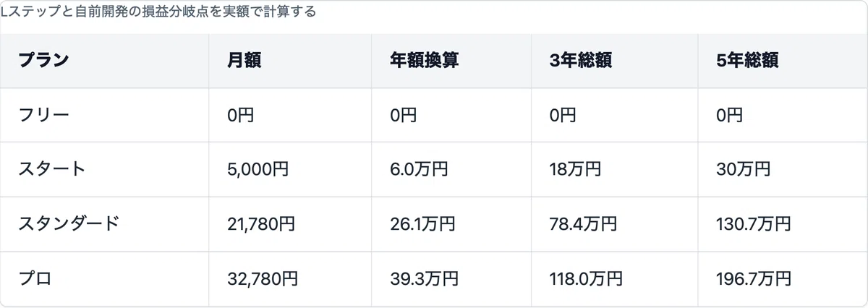Screen dimensions: 868x308
Task: Click the 月額 column header
Action: pyautogui.click(x=244, y=61)
